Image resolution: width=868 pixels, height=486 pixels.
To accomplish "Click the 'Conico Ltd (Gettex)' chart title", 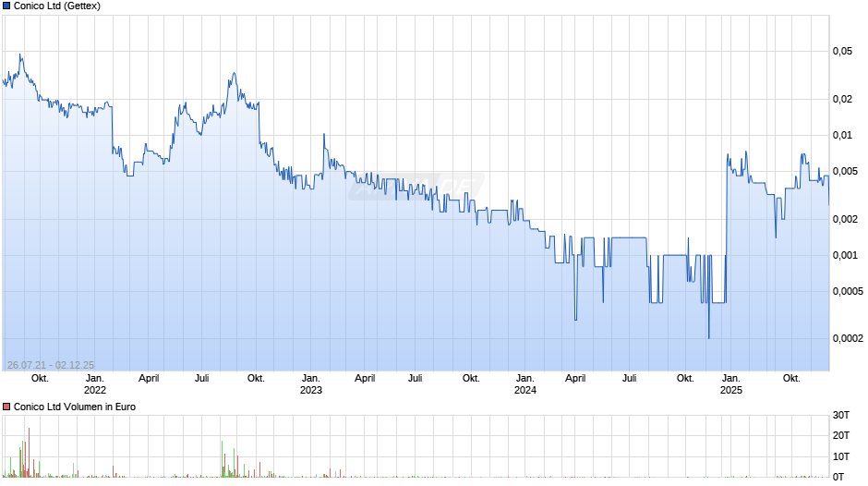I will click(x=57, y=6).
